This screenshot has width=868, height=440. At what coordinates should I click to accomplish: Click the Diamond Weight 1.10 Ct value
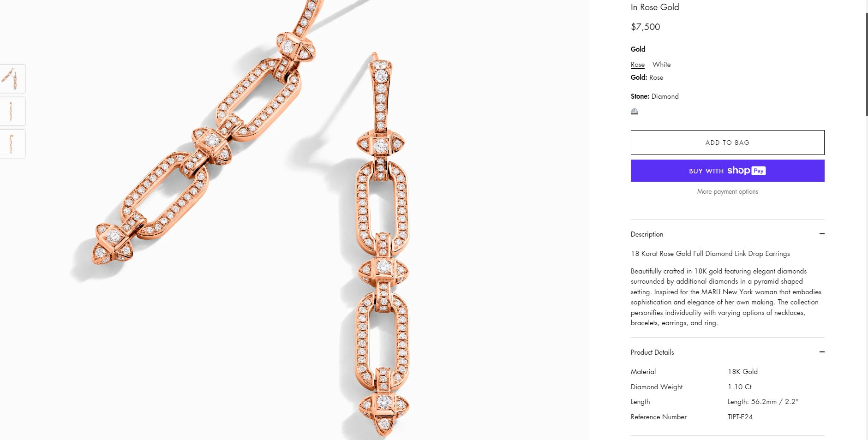740,387
